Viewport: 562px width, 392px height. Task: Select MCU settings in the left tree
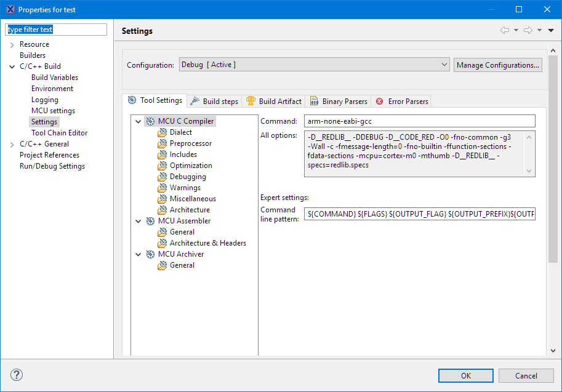click(53, 111)
